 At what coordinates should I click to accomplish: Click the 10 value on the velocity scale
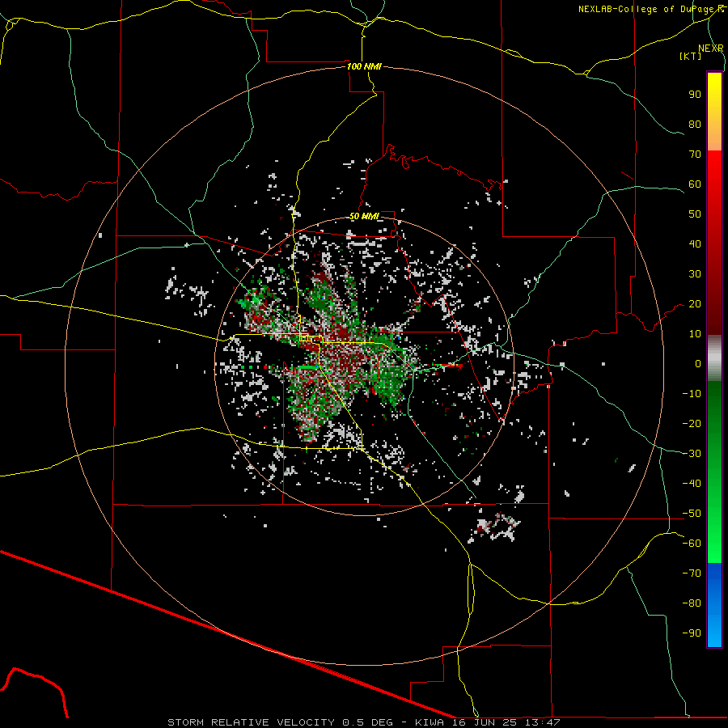695,334
